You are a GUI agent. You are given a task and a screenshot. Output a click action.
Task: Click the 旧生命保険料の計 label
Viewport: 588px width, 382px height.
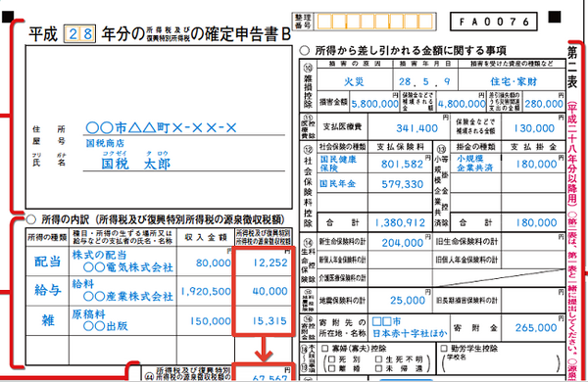466,241
